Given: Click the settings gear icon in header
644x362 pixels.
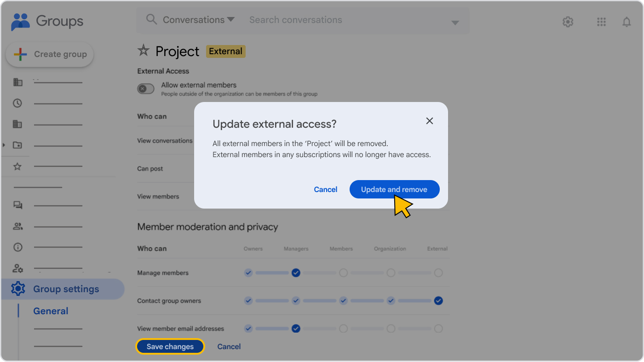Looking at the screenshot, I should click(568, 22).
